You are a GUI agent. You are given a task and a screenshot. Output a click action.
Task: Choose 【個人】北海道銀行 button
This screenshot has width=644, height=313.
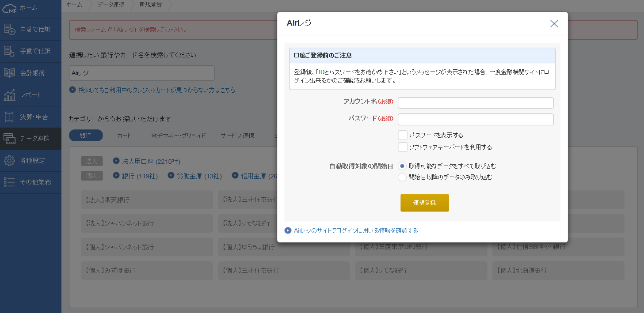point(558,270)
